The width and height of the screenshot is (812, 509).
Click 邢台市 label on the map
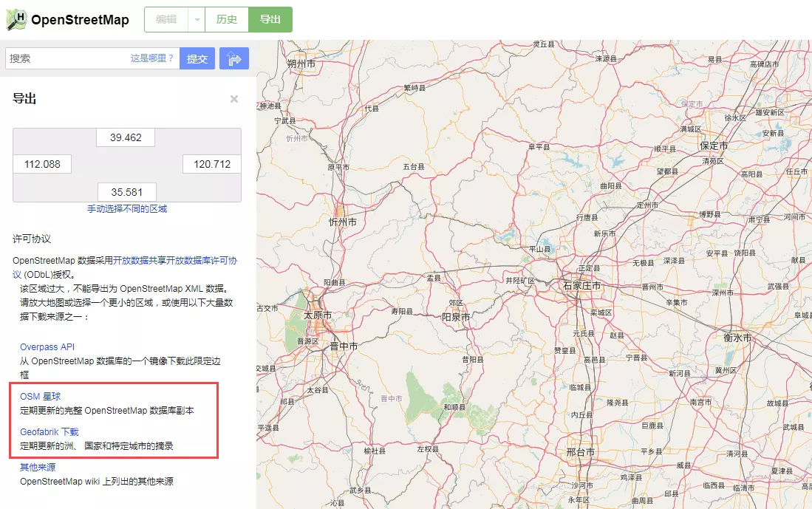(x=581, y=452)
